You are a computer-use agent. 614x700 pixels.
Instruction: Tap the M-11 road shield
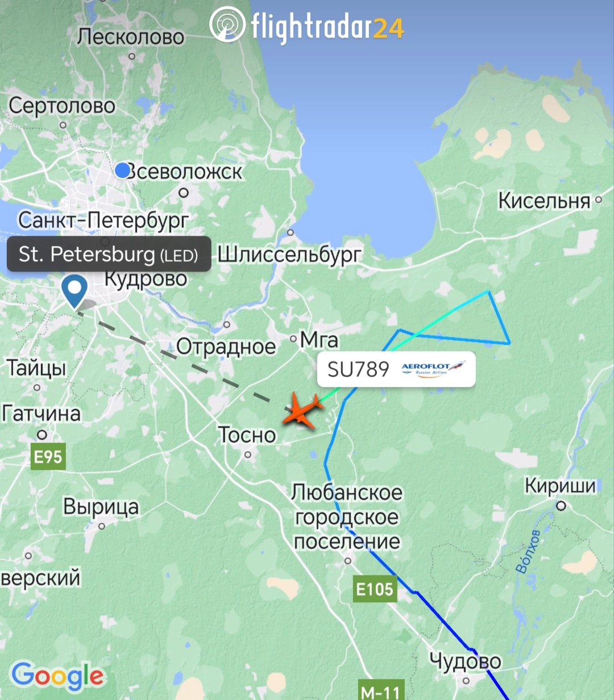[x=382, y=690]
